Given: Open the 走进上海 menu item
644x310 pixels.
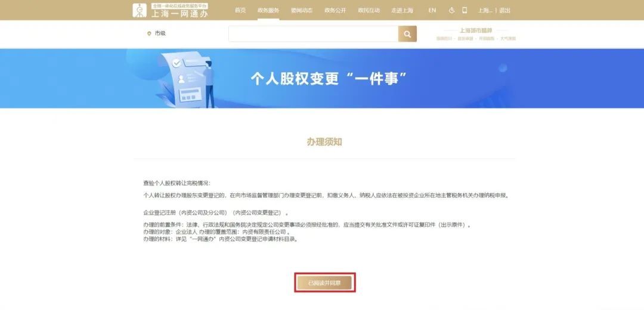Looking at the screenshot, I should (x=402, y=10).
